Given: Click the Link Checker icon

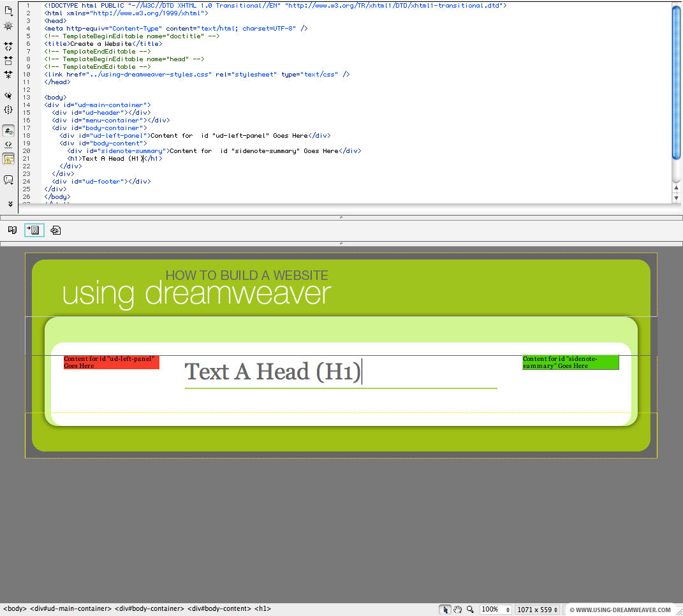Looking at the screenshot, I should 55,230.
